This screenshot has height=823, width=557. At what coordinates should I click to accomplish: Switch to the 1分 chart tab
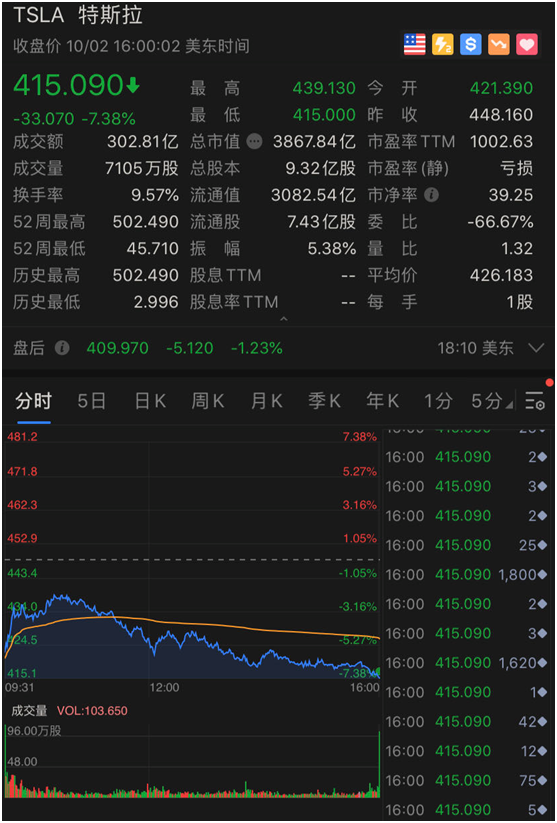click(x=438, y=402)
